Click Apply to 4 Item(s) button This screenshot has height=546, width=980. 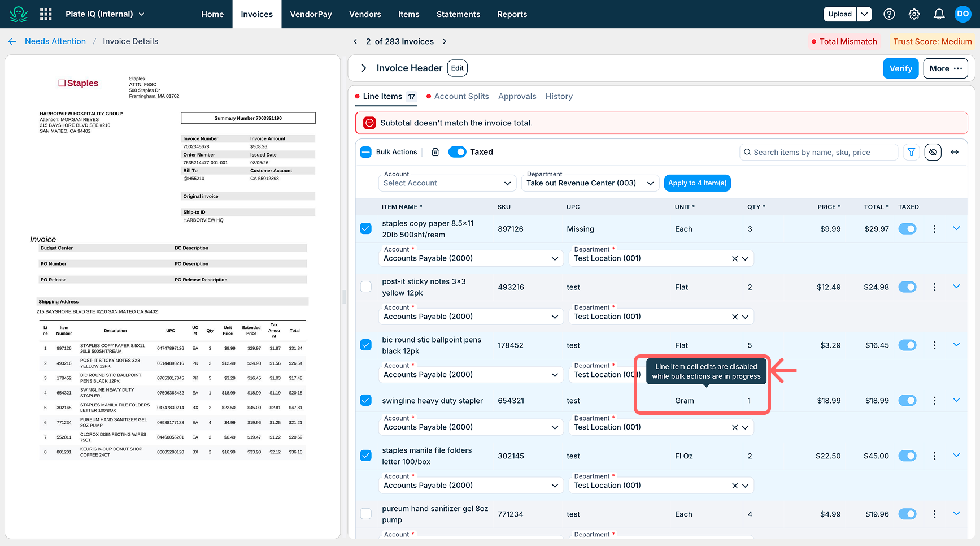[x=697, y=183]
